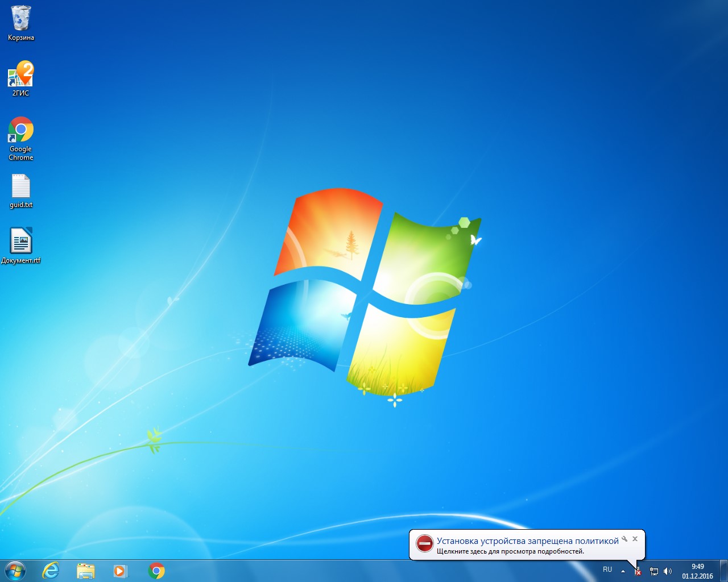Open the volume speaker control
This screenshot has height=582, width=728.
tap(668, 571)
